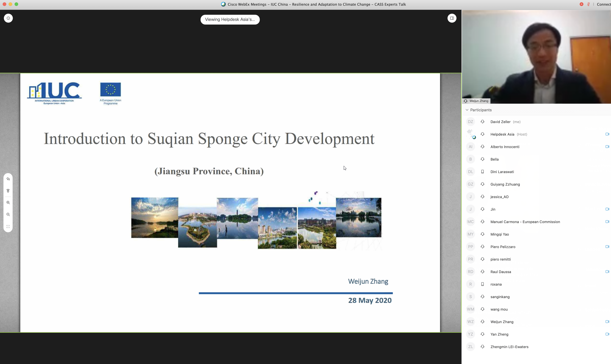Zoom out of the shared slide
This screenshot has width=611, height=364.
click(8, 214)
